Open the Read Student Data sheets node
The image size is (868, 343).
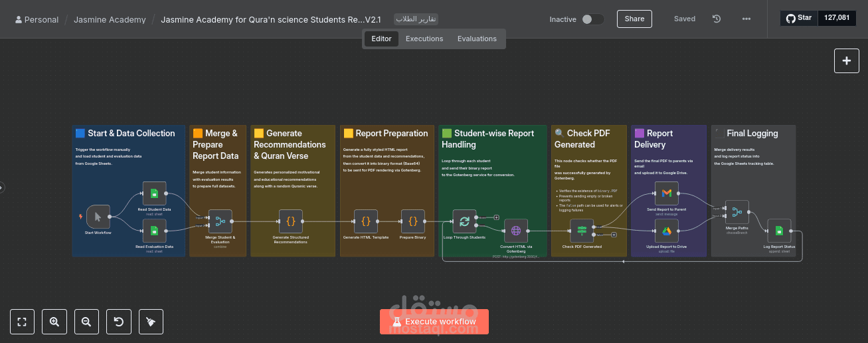click(154, 193)
